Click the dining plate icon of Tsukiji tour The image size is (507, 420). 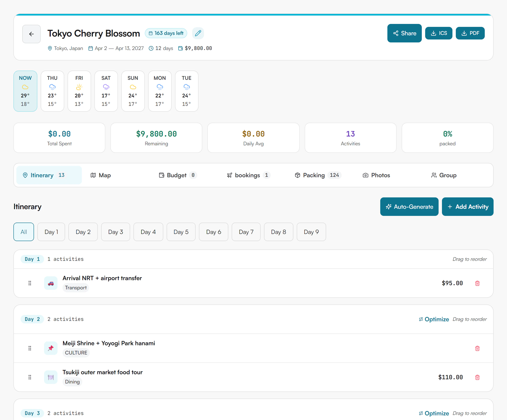point(51,377)
